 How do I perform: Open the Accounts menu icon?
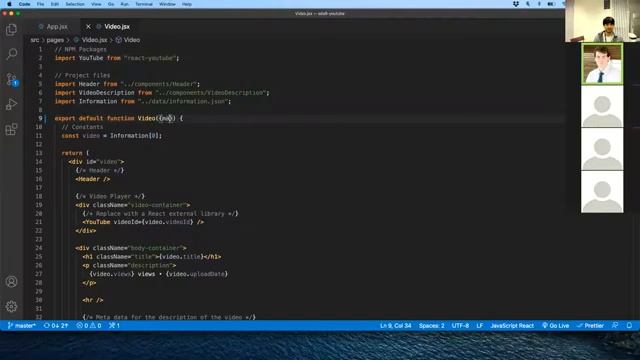click(11, 282)
